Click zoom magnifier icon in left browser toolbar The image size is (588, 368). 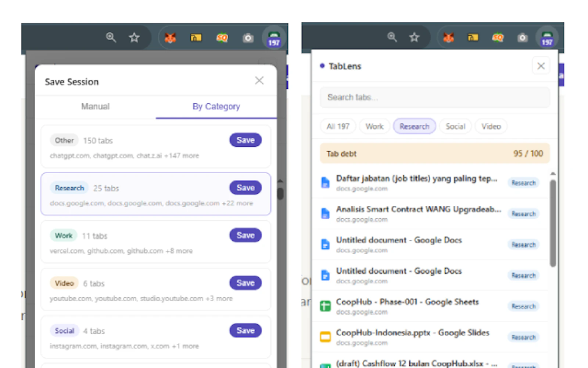coord(111,37)
